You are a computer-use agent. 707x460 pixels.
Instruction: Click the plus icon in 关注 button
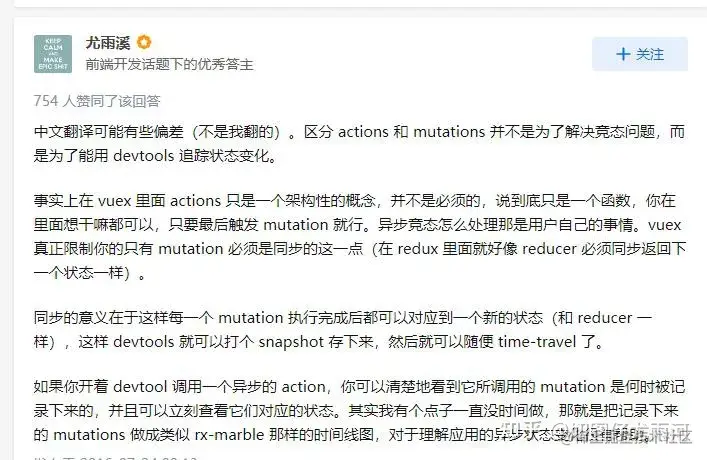point(623,54)
